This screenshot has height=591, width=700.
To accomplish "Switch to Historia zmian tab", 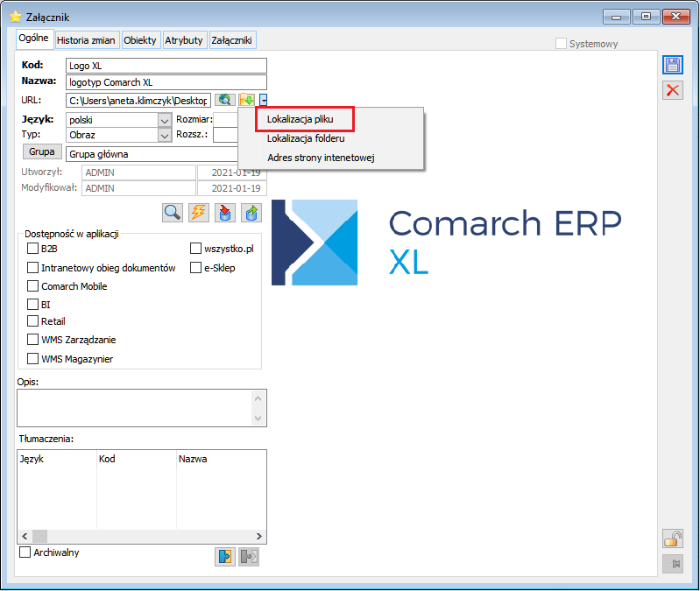I will point(86,40).
